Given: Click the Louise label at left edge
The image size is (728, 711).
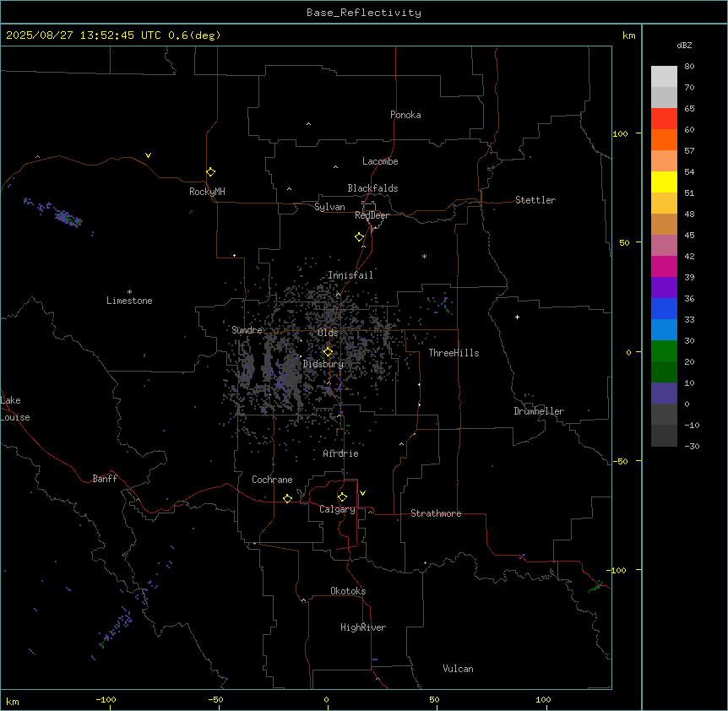Looking at the screenshot, I should point(15,417).
